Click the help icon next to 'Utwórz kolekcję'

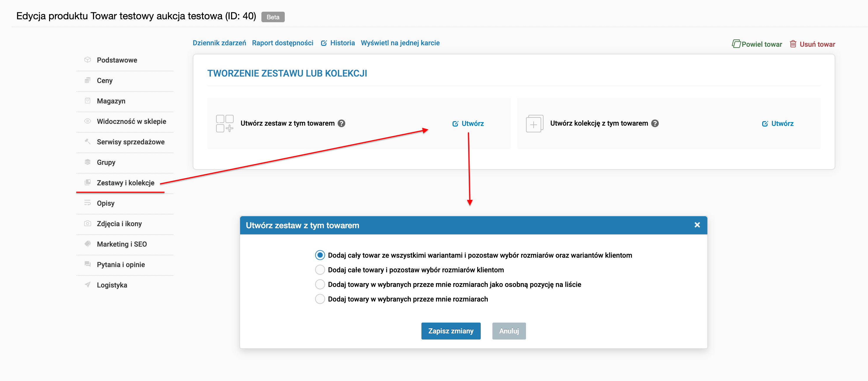pyautogui.click(x=655, y=123)
